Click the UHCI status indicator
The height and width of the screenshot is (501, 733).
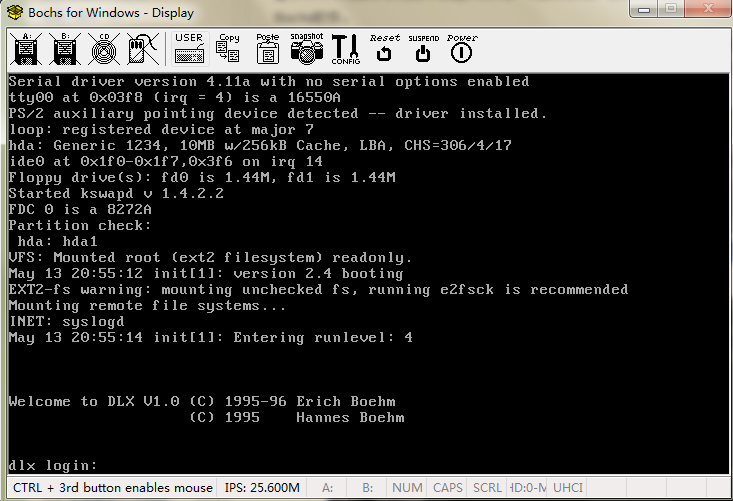pos(567,488)
